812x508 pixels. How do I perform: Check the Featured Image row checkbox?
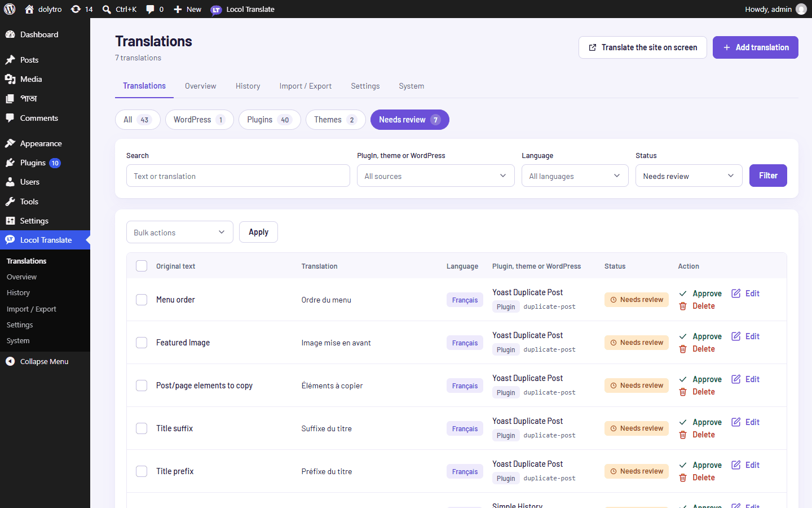[142, 343]
